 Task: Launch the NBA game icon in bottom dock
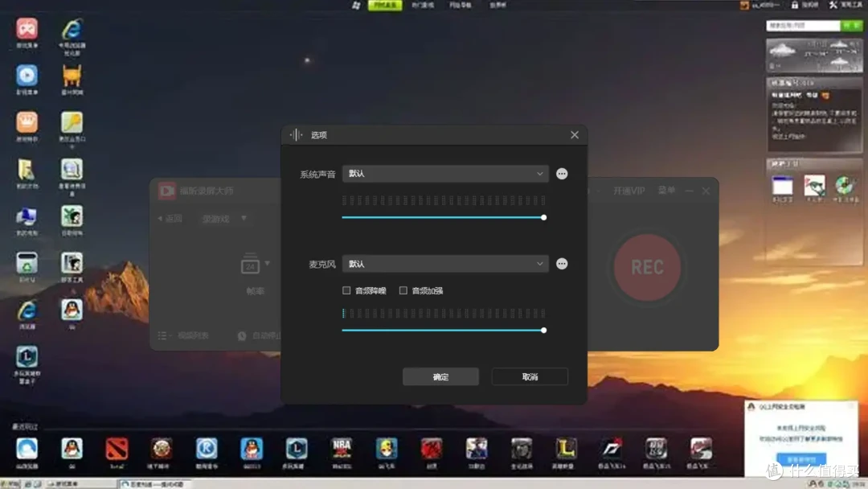point(342,449)
